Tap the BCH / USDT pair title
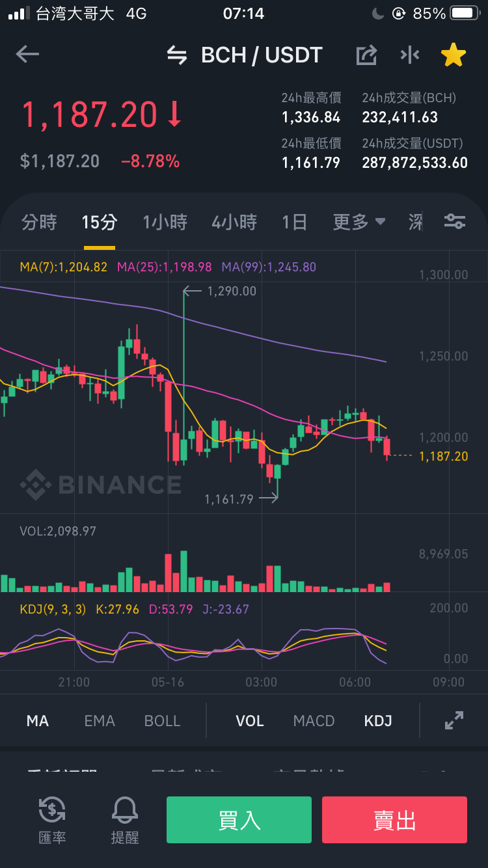Viewport: 488px width, 868px height. pos(262,55)
